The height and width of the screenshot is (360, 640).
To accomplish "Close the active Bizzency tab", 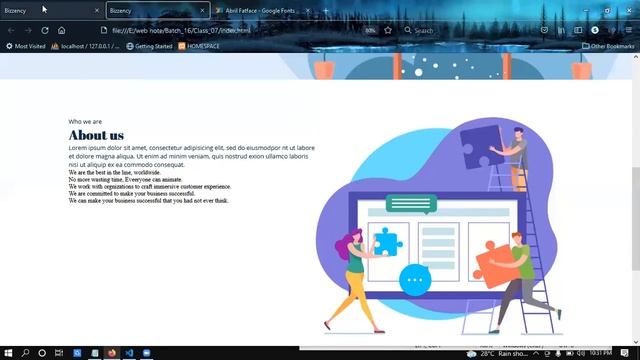I will tap(202, 11).
